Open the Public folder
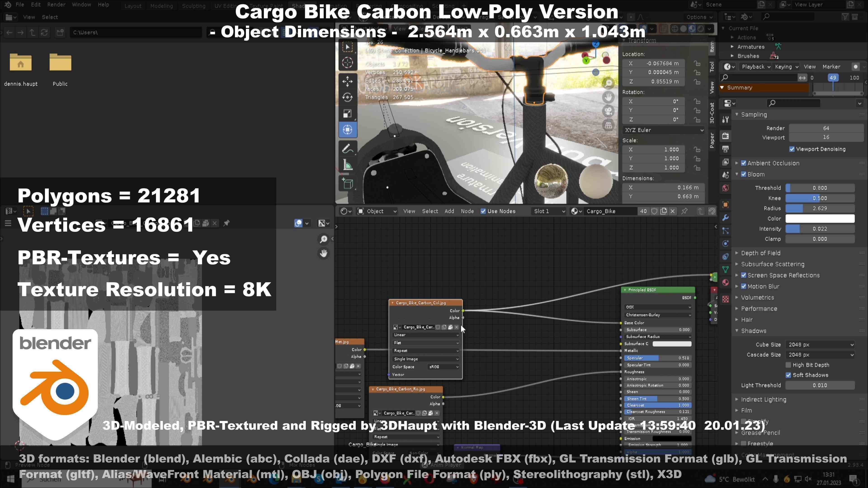868x488 pixels. pos(60,70)
